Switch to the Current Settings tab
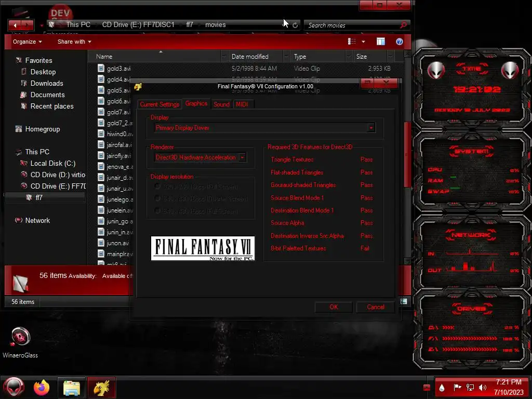Viewport: 532px width, 399px height. pos(159,104)
